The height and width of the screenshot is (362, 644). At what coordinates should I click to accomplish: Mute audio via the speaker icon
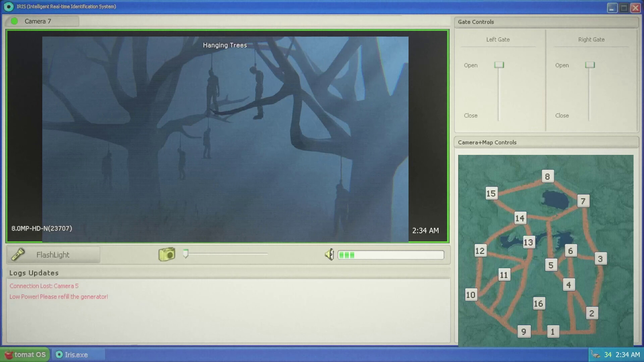pos(329,254)
